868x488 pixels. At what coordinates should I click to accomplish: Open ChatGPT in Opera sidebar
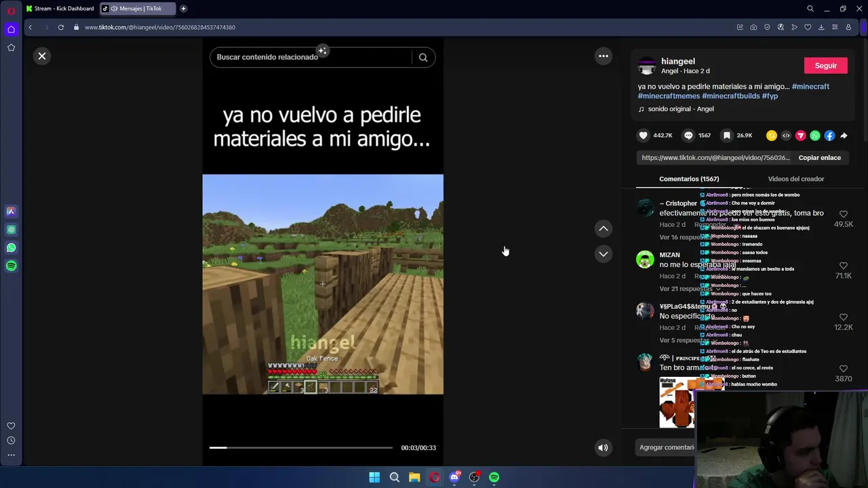click(11, 230)
